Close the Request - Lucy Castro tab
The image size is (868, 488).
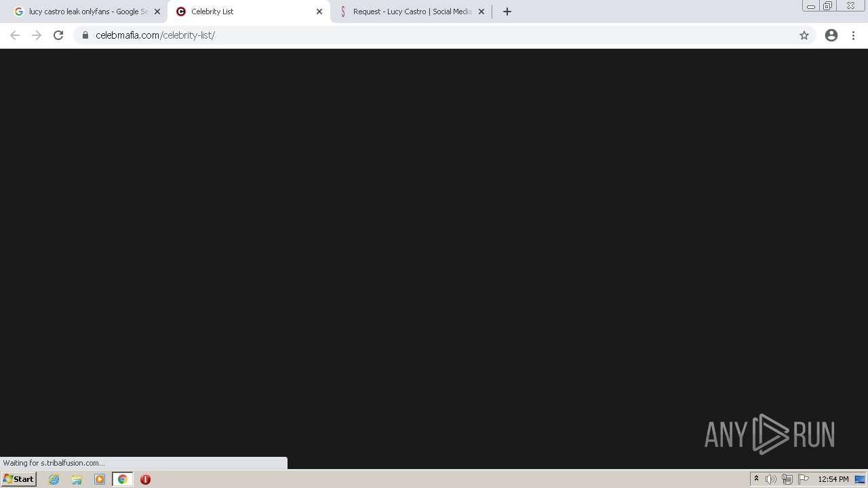481,12
